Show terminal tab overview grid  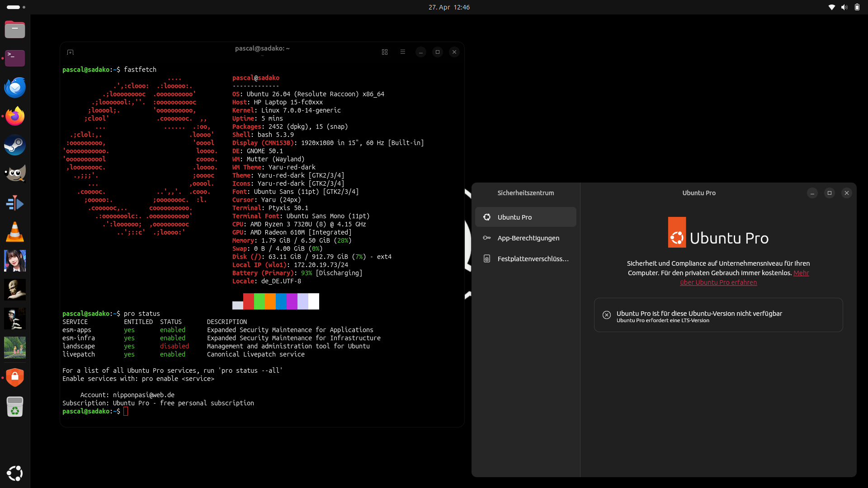(385, 52)
